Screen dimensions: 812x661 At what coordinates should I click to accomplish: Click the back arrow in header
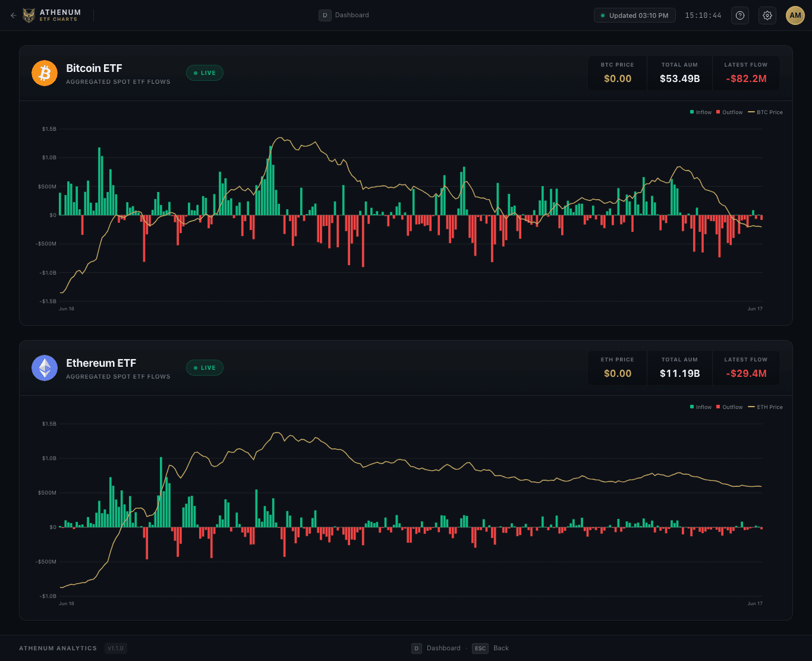[x=14, y=15]
